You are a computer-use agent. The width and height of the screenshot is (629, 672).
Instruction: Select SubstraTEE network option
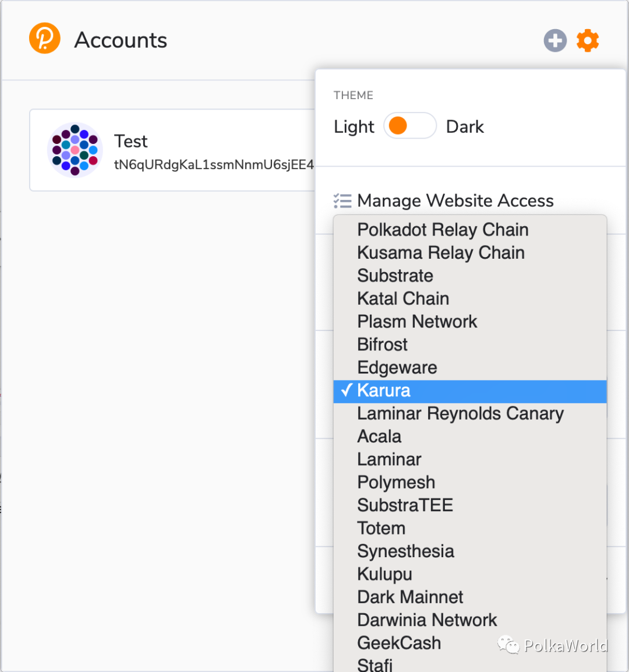coord(470,505)
